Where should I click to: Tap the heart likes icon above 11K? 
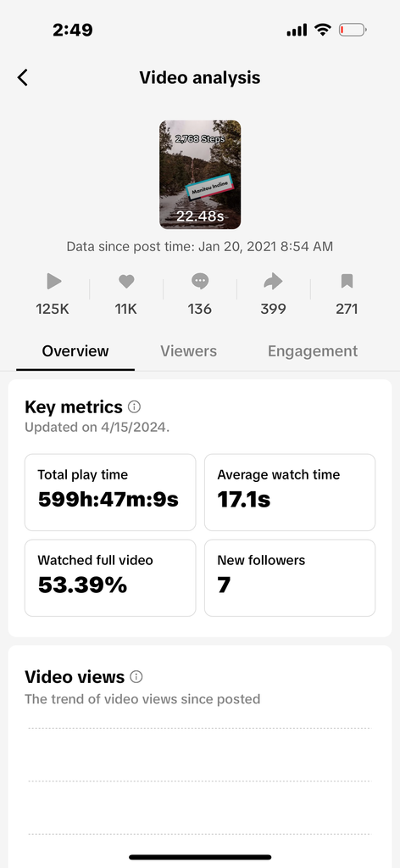click(126, 282)
